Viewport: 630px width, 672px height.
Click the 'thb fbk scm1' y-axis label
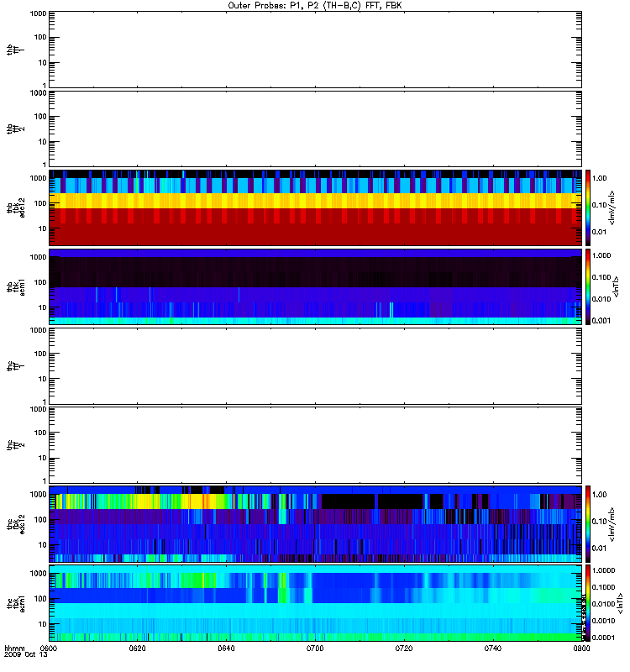point(16,286)
